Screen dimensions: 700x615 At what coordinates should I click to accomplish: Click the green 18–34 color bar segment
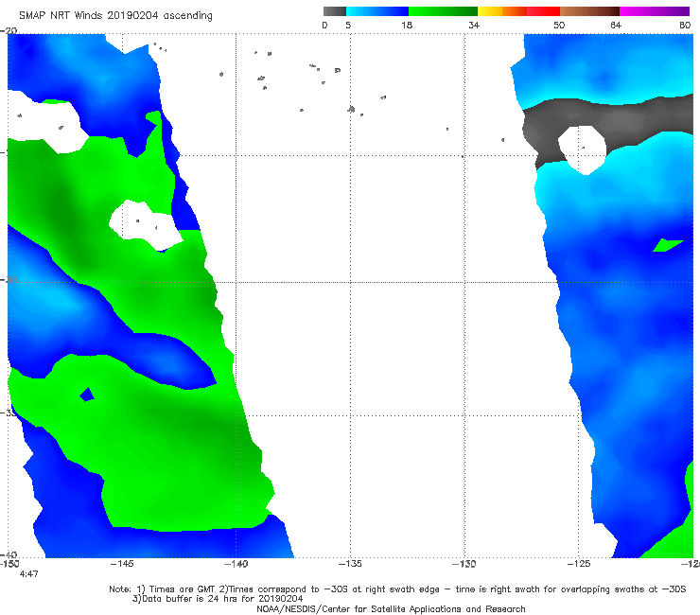point(444,11)
